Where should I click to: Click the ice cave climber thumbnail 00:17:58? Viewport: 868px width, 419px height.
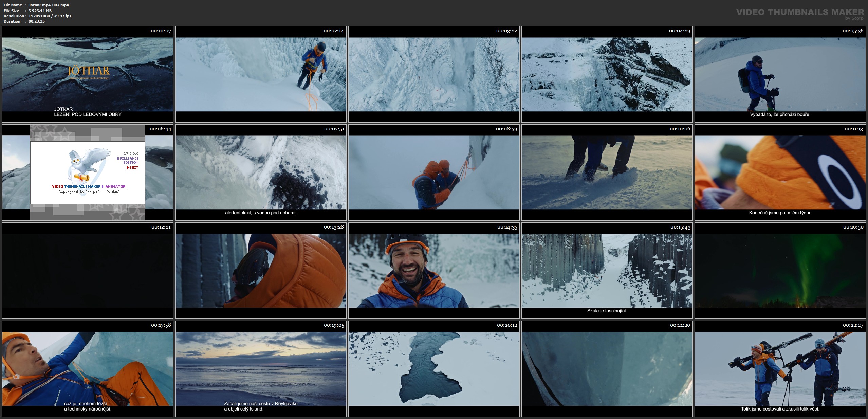[88, 369]
